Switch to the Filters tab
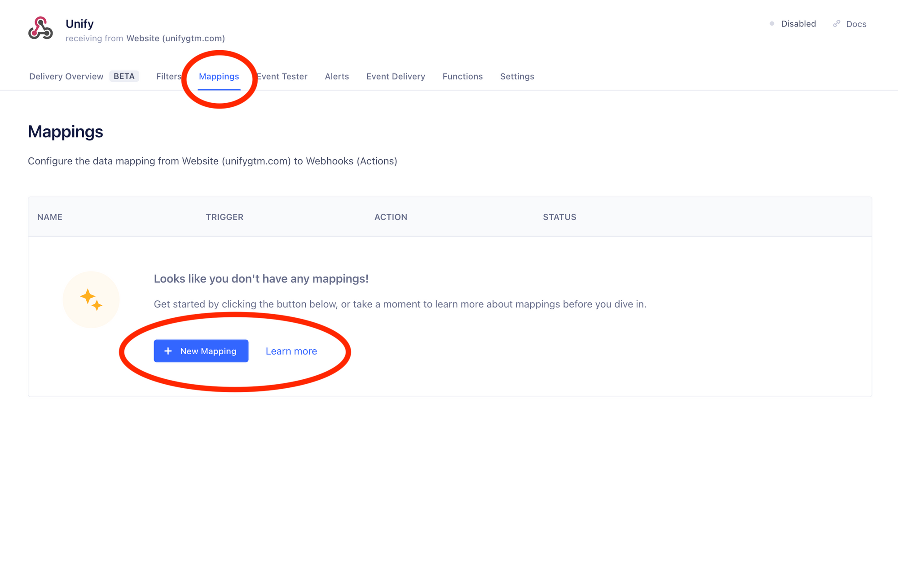898x588 pixels. coord(168,76)
